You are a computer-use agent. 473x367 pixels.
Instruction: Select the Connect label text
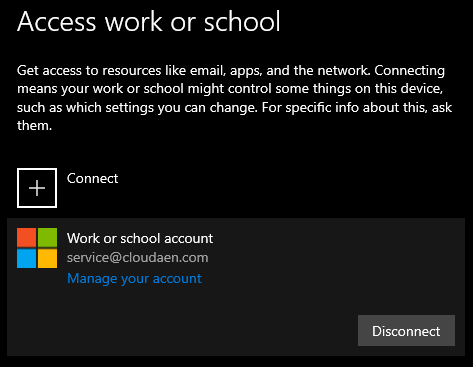click(x=92, y=179)
